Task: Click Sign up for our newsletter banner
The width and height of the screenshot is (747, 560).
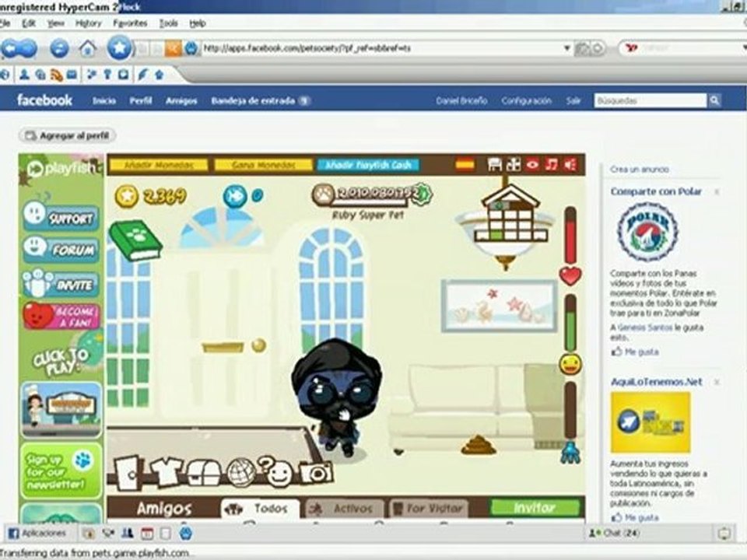Action: point(61,471)
